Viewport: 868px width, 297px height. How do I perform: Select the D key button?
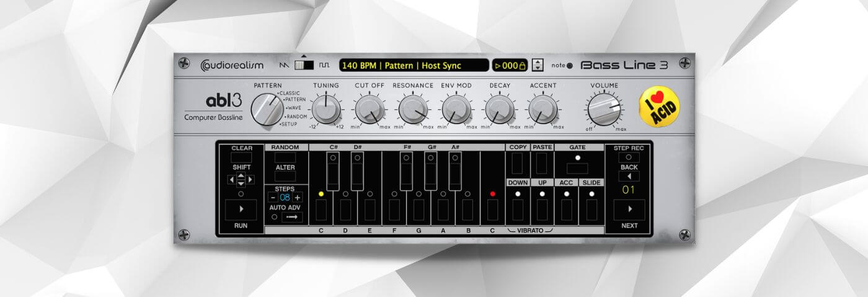(x=345, y=210)
